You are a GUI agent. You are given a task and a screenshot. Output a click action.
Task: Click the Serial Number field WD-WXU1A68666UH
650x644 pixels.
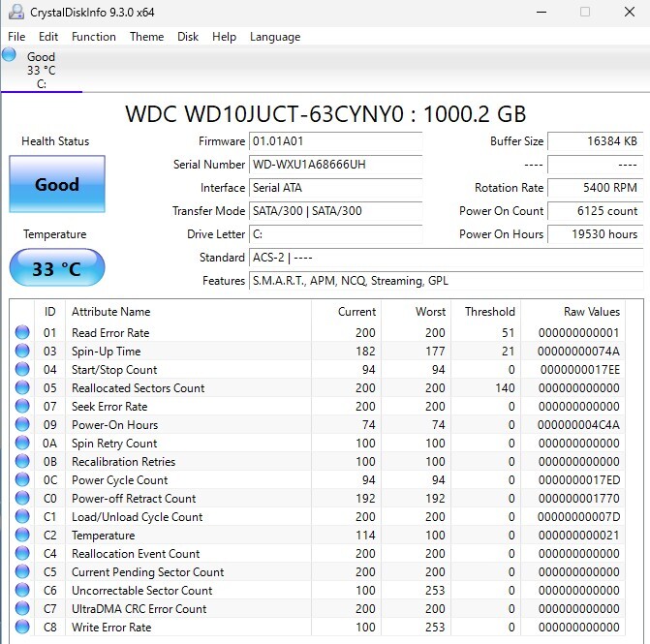click(x=336, y=165)
